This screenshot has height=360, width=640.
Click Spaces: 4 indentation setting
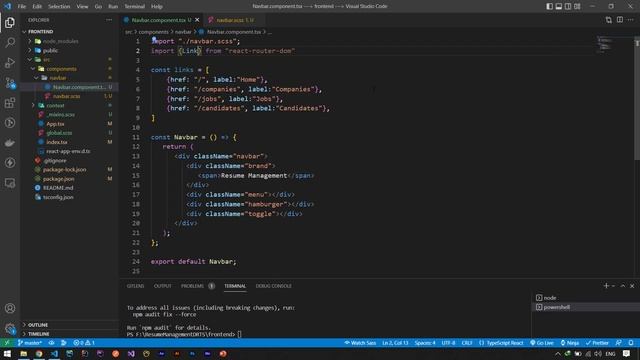(x=425, y=343)
